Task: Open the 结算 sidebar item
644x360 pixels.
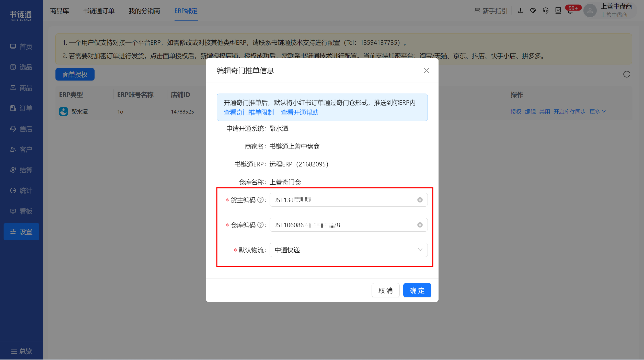Action: point(21,170)
